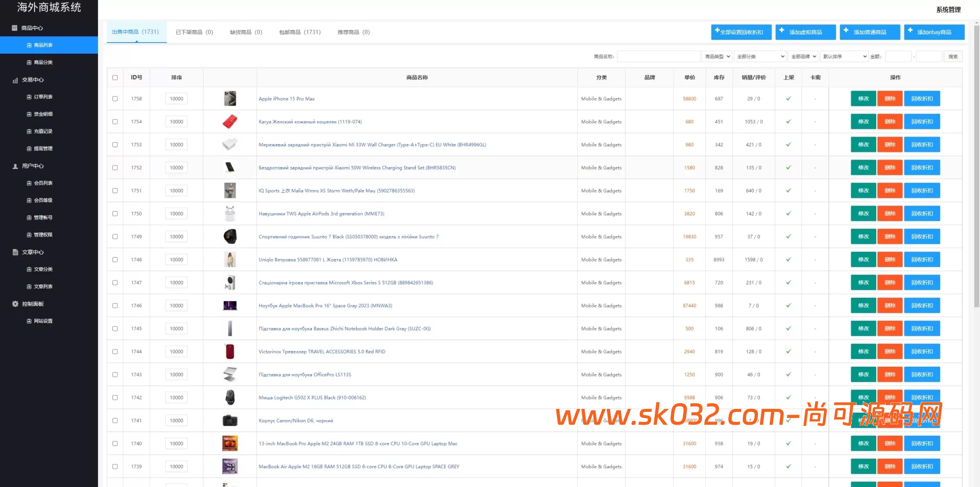Click plus icon on 添加虚拟商品 button
Image resolution: width=980 pixels, height=487 pixels.
pyautogui.click(x=781, y=30)
